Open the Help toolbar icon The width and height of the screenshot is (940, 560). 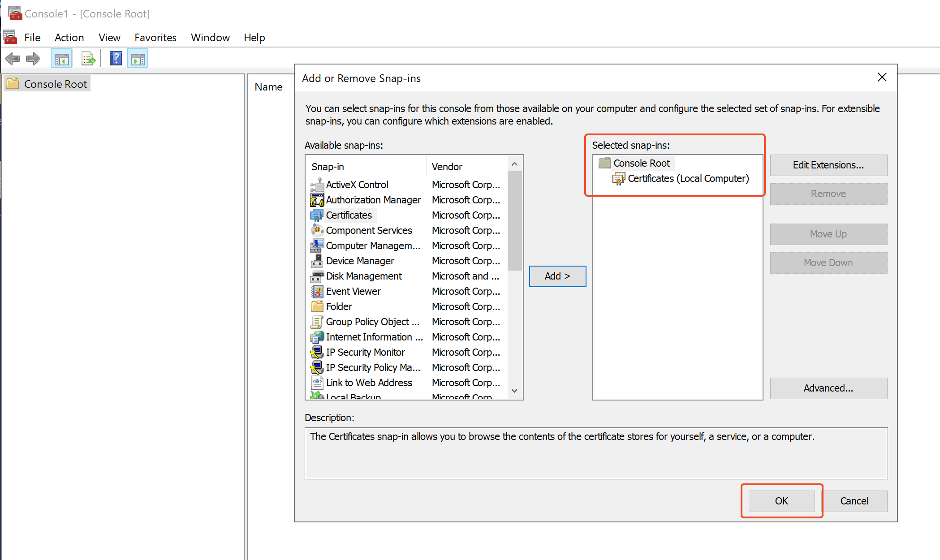point(116,59)
